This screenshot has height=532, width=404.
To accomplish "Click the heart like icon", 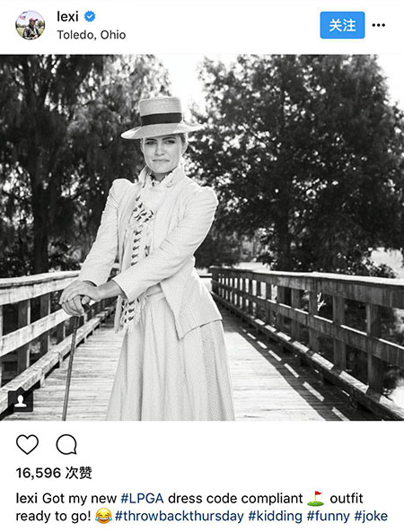I will (27, 444).
